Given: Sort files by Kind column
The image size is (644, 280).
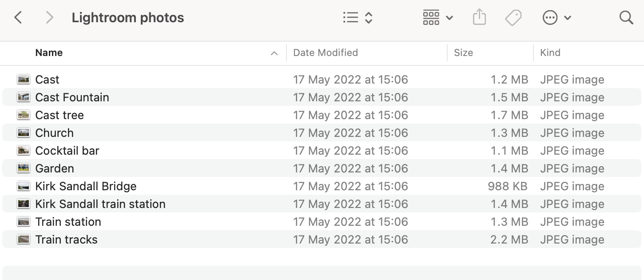Looking at the screenshot, I should coord(550,53).
